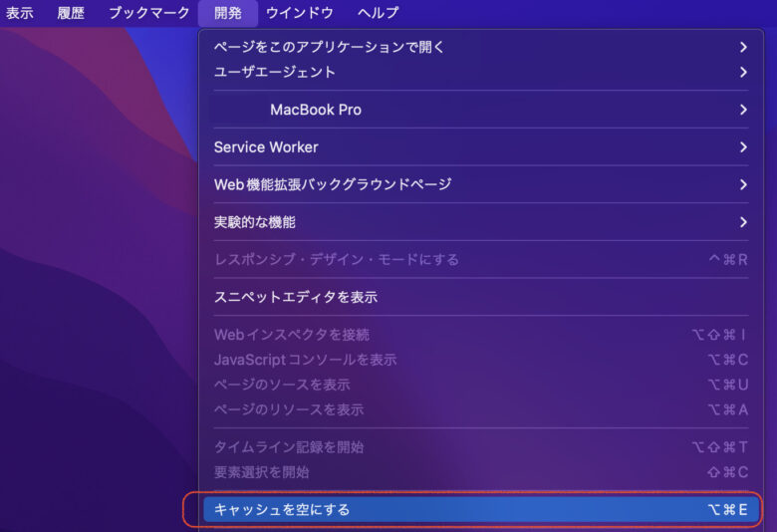This screenshot has width=777, height=532.
Task: Open the ブックマーク menu
Action: 149,12
